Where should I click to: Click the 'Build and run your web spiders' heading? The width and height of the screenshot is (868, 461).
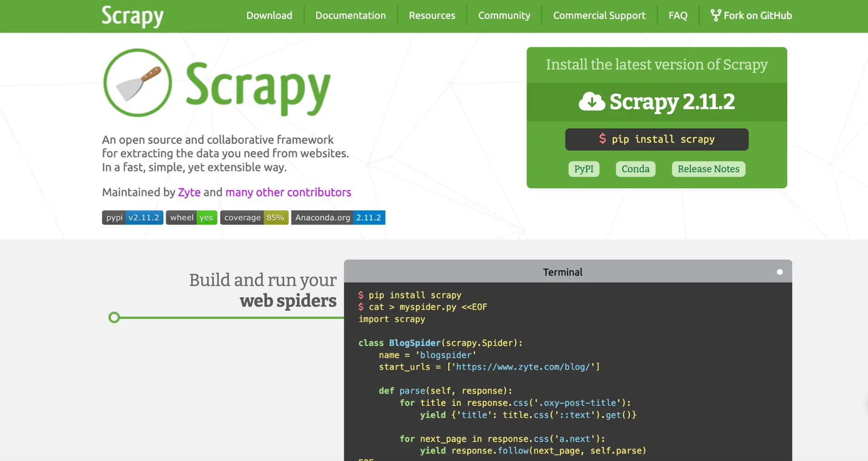(263, 290)
